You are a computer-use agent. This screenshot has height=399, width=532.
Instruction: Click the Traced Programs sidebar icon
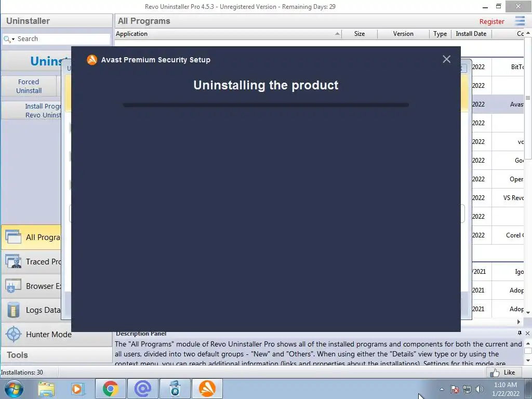pyautogui.click(x=13, y=261)
